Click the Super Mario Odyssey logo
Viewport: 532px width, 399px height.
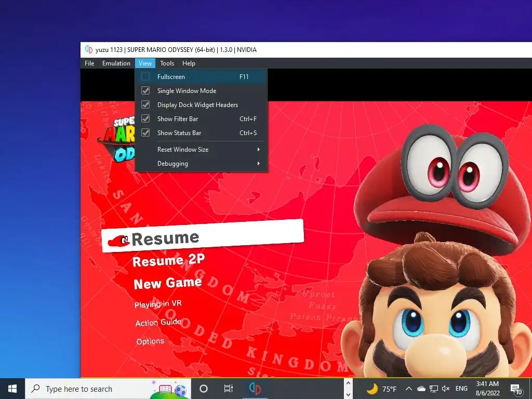(116, 139)
